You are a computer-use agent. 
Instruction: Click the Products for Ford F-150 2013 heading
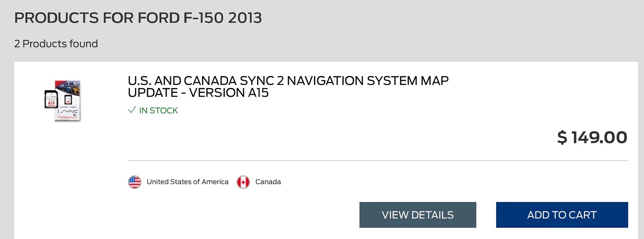click(138, 18)
